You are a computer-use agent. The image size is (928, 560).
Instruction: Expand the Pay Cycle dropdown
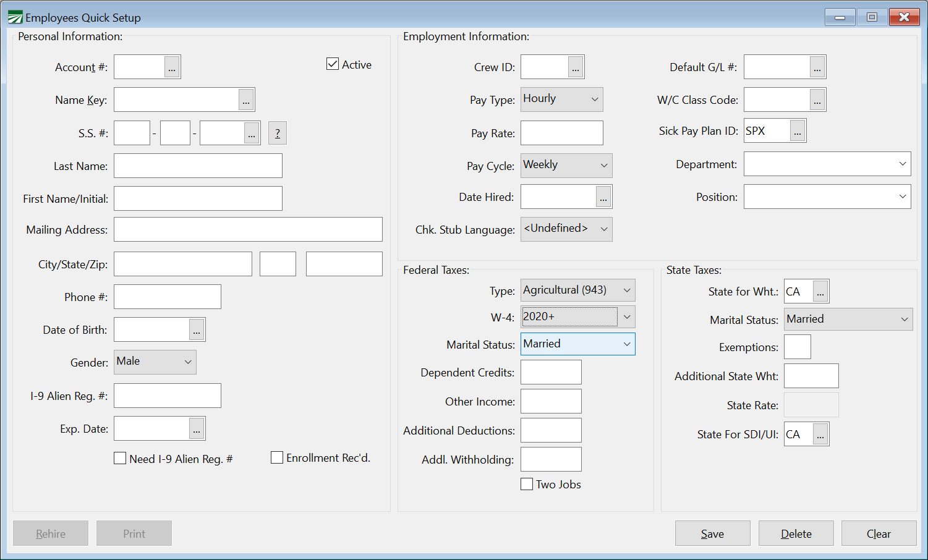(566, 166)
